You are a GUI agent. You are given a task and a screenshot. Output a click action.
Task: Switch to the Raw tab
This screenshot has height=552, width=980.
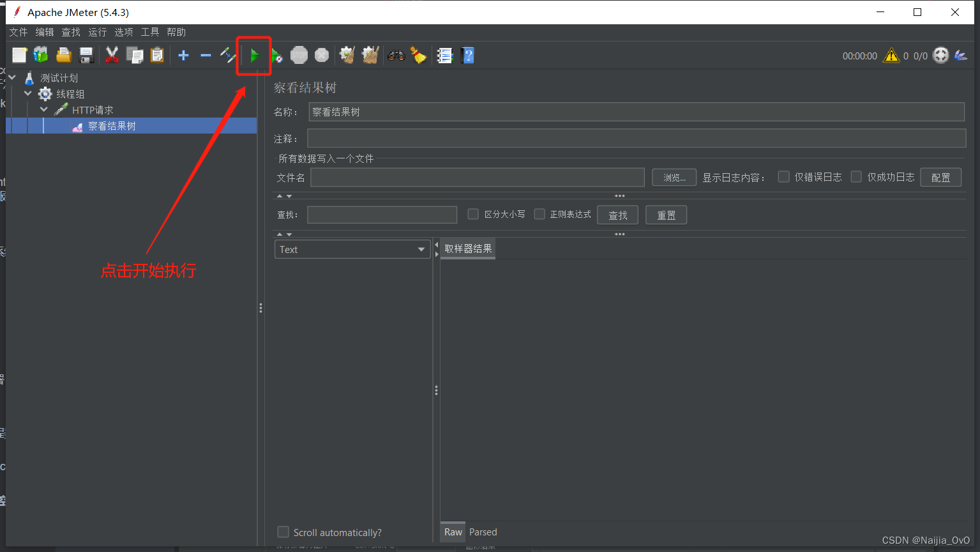click(453, 532)
